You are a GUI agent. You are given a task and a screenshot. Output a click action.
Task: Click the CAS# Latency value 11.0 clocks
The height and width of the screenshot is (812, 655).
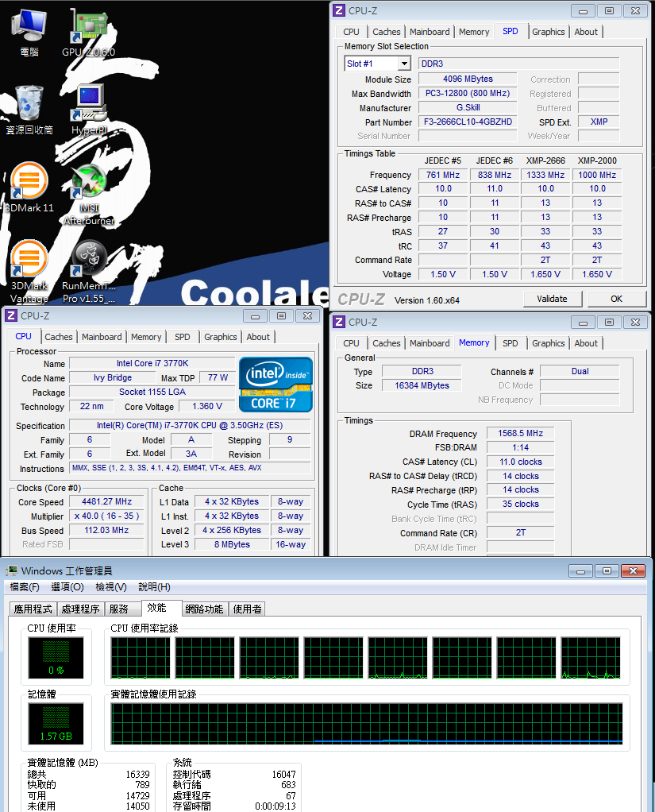click(x=521, y=462)
